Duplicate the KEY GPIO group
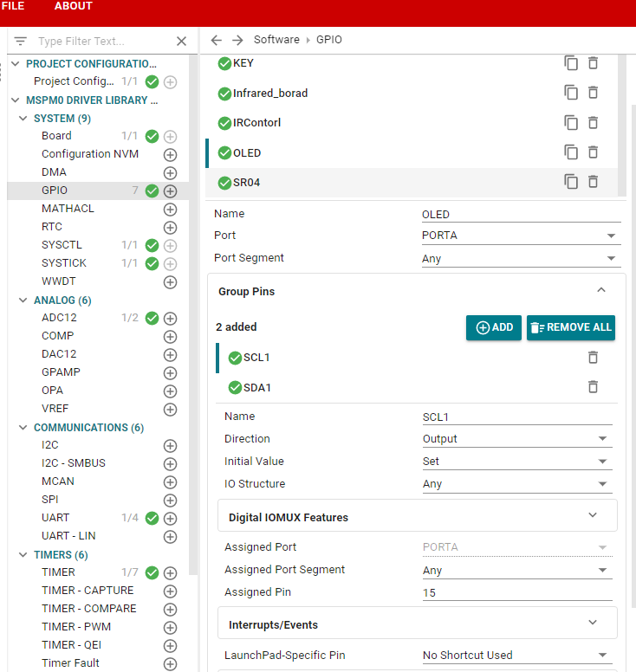636x672 pixels. (571, 63)
